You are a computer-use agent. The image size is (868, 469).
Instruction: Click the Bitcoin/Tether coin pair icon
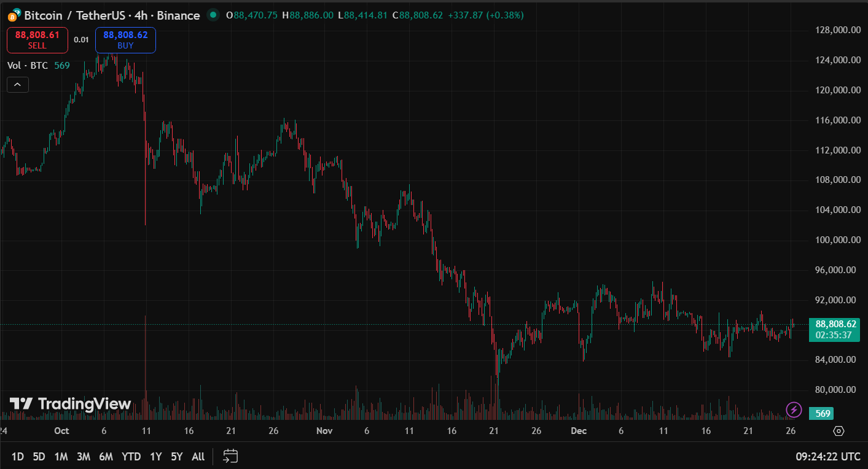click(x=14, y=15)
